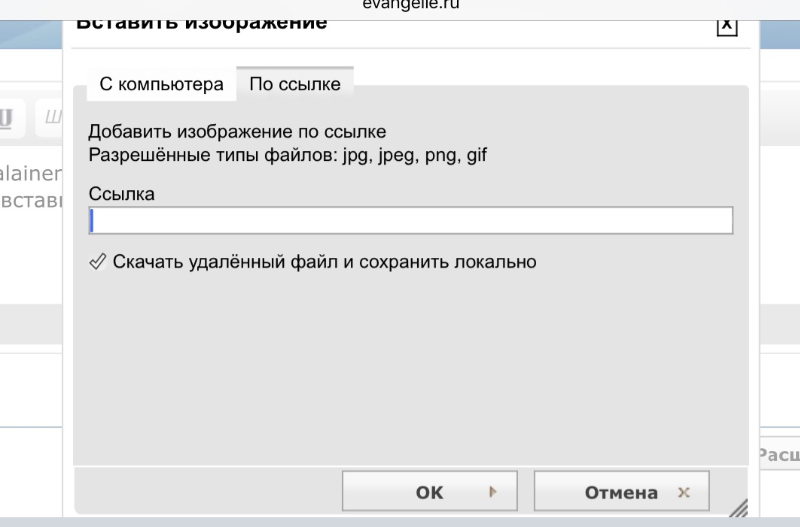Click the x icon beside Отмена
Screen dimensions: 800x527
point(684,492)
